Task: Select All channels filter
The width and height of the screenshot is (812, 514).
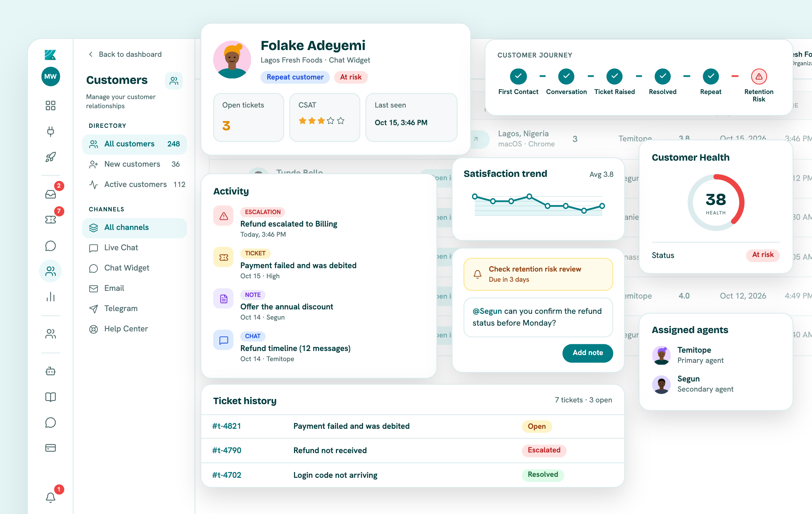Action: tap(135, 228)
